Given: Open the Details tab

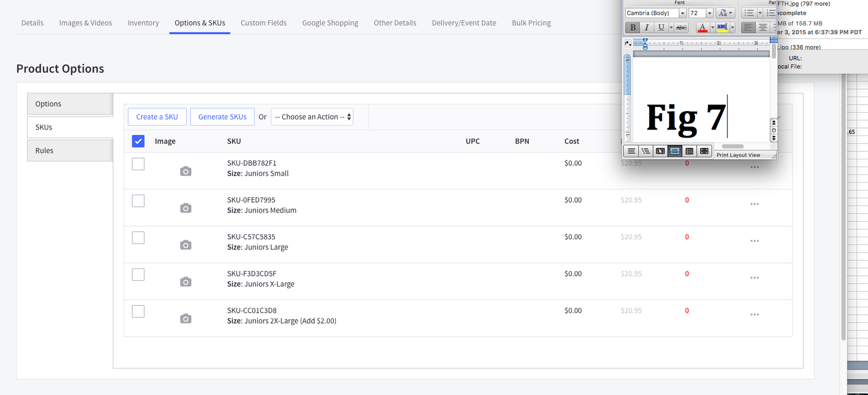Looking at the screenshot, I should point(33,23).
